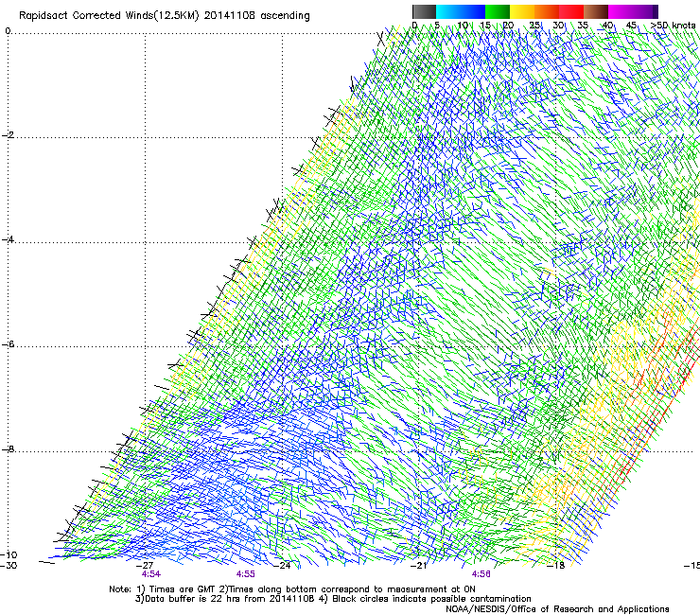Click the NOAA/NESDIS credit text
The image size is (700, 615).
pos(557,609)
